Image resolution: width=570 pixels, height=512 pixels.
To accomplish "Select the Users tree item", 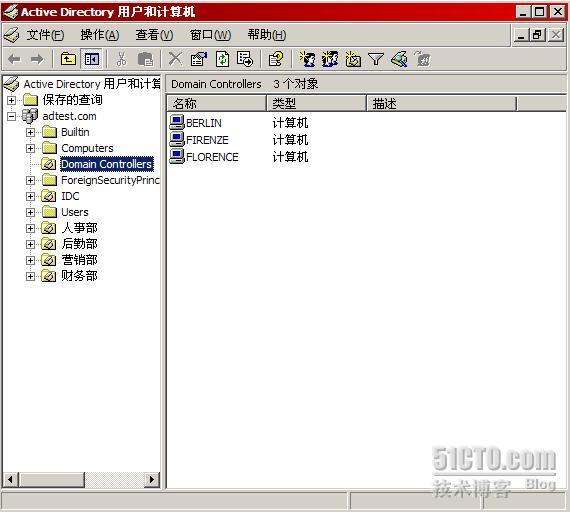I will (x=75, y=212).
